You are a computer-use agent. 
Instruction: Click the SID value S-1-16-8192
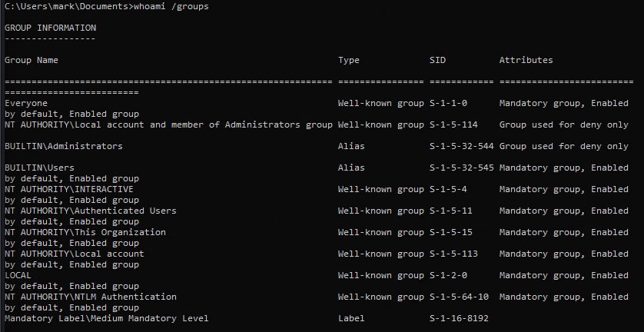point(460,318)
